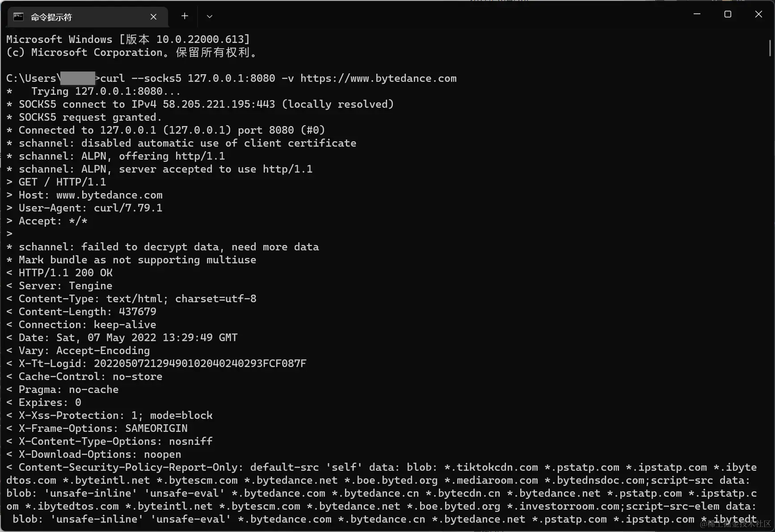Close the terminal window

758,14
